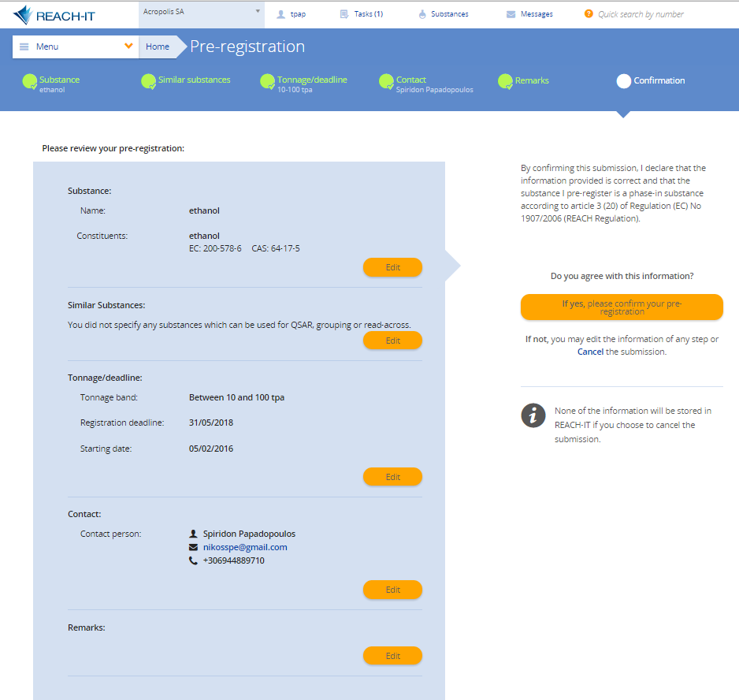Open the Messages menu item
739x700 pixels.
tap(537, 14)
